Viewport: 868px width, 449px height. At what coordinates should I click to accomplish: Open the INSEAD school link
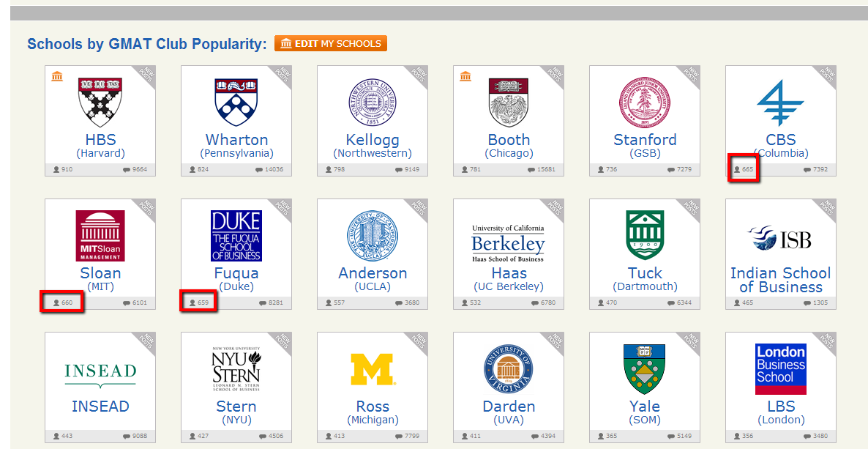pyautogui.click(x=100, y=407)
